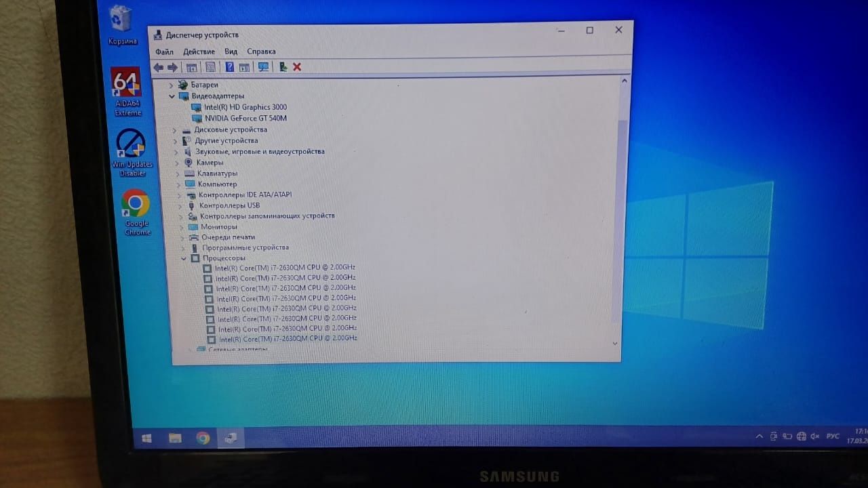Click the muted volume tray icon
The width and height of the screenshot is (868, 488).
click(815, 436)
